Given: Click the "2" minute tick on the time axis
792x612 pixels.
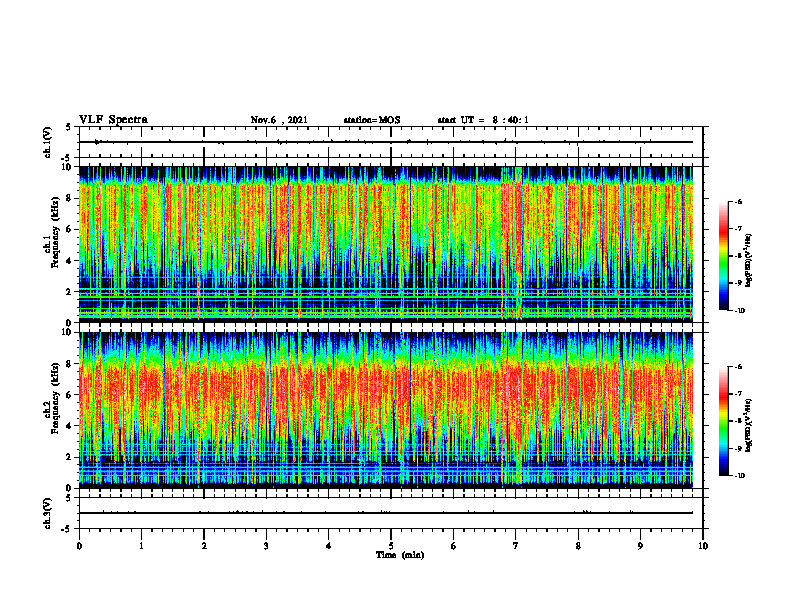Looking at the screenshot, I should (x=204, y=546).
